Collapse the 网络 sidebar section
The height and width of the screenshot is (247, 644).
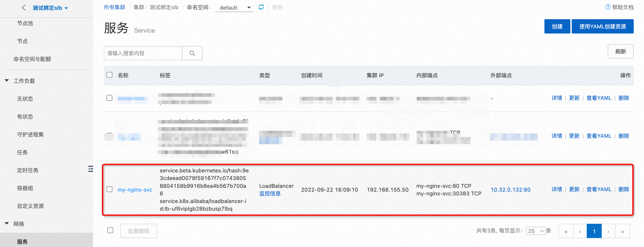7,223
